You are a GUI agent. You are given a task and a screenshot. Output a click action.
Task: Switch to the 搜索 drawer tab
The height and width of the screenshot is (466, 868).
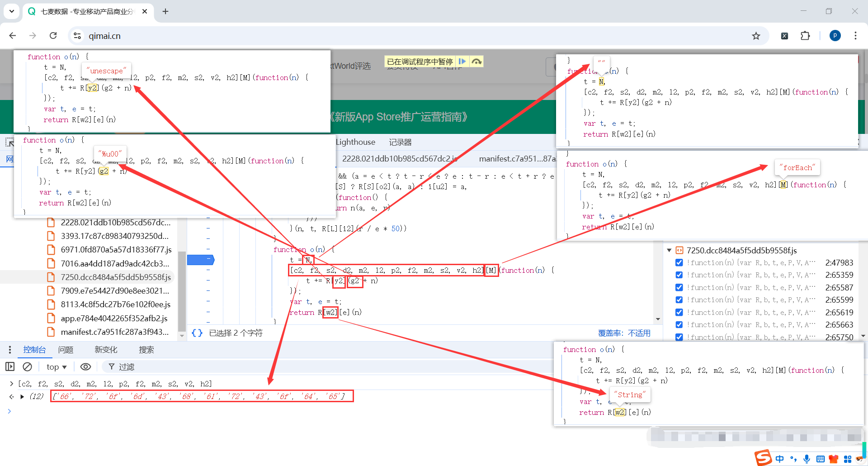[146, 350]
